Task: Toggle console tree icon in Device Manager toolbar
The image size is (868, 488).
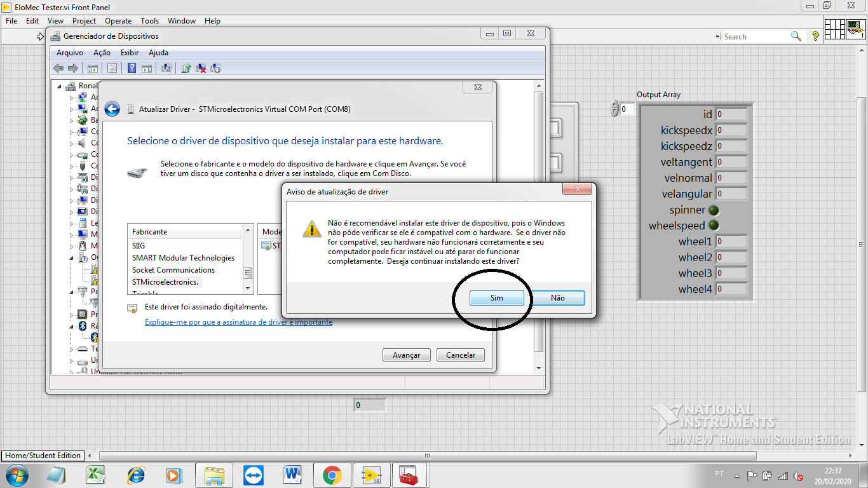Action: pyautogui.click(x=93, y=69)
